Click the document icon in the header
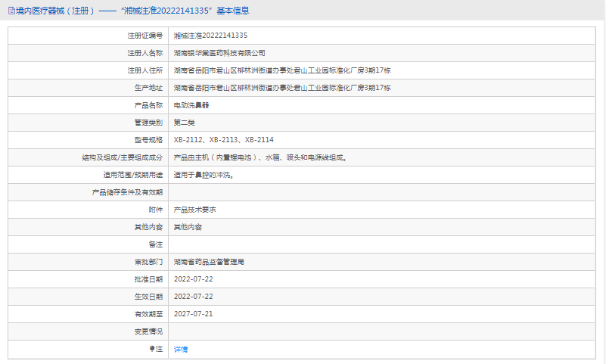This screenshot has width=606, height=364. point(11,11)
